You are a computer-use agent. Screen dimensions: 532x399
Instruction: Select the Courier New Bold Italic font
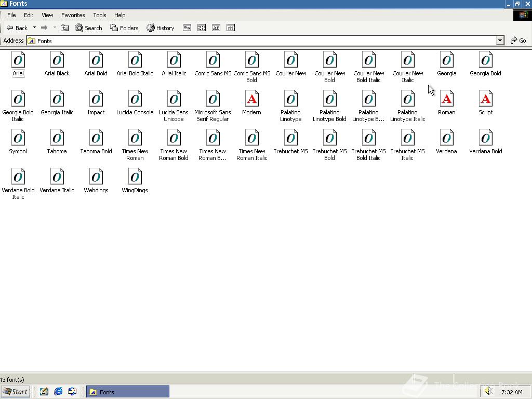(x=369, y=60)
